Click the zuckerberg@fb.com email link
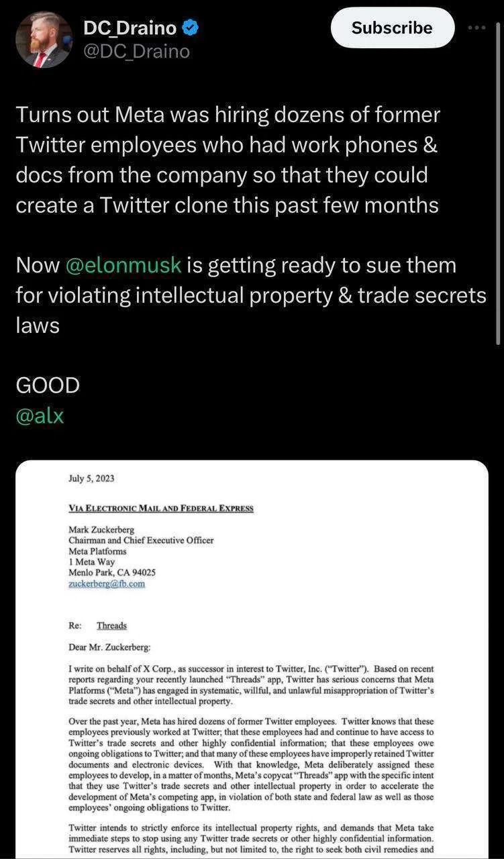This screenshot has height=859, width=504. click(107, 584)
